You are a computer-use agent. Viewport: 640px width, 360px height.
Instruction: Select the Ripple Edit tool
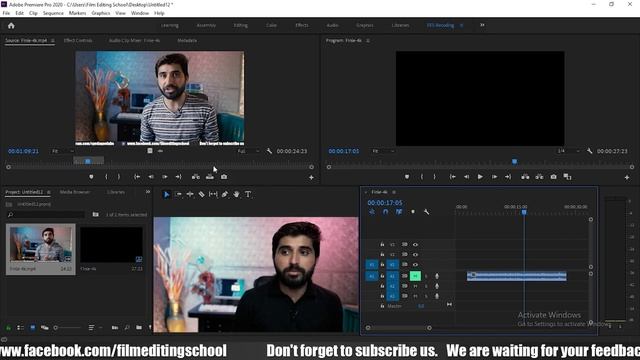(190, 195)
